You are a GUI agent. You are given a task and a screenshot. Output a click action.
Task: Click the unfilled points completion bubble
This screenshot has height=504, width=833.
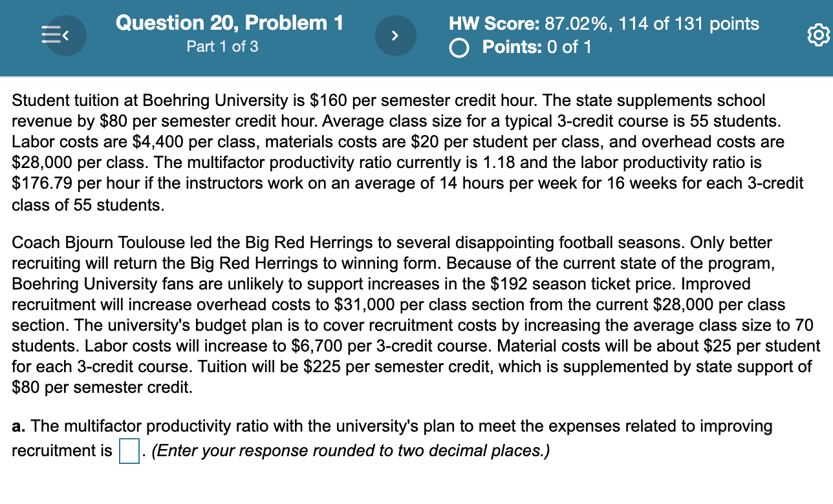tap(459, 47)
